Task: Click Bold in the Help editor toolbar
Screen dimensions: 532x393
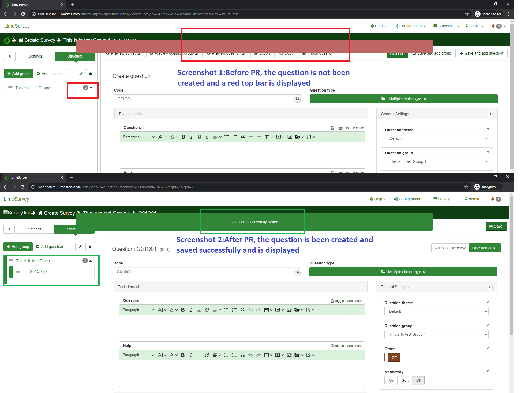Action: [x=183, y=355]
